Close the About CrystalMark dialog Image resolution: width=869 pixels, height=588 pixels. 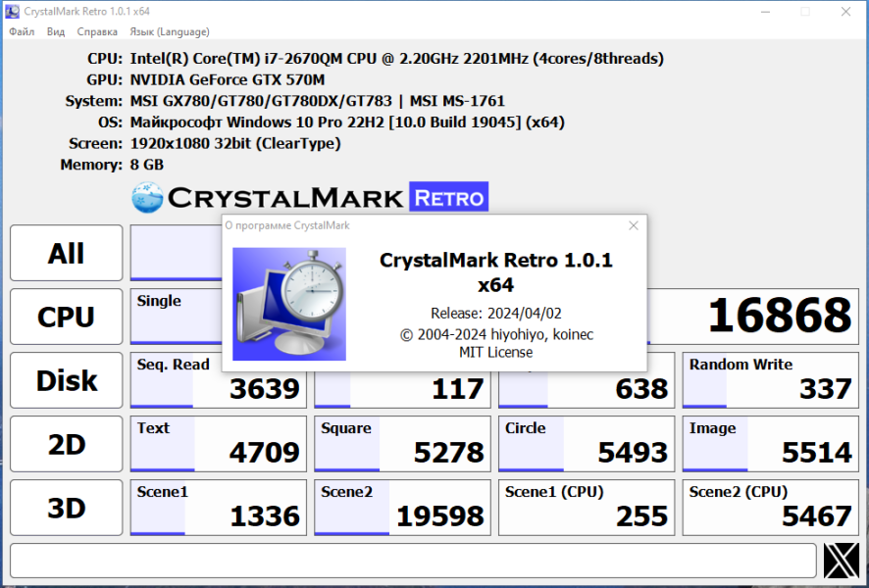(634, 225)
